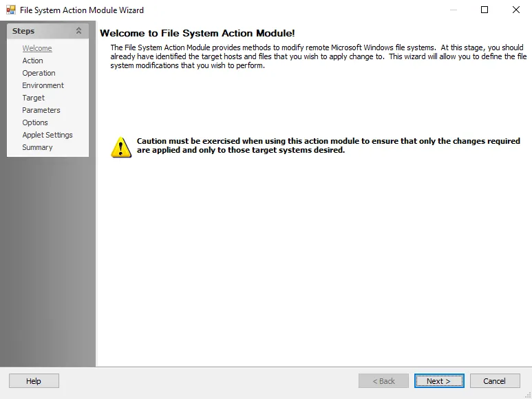Go to the Action step

[x=32, y=61]
